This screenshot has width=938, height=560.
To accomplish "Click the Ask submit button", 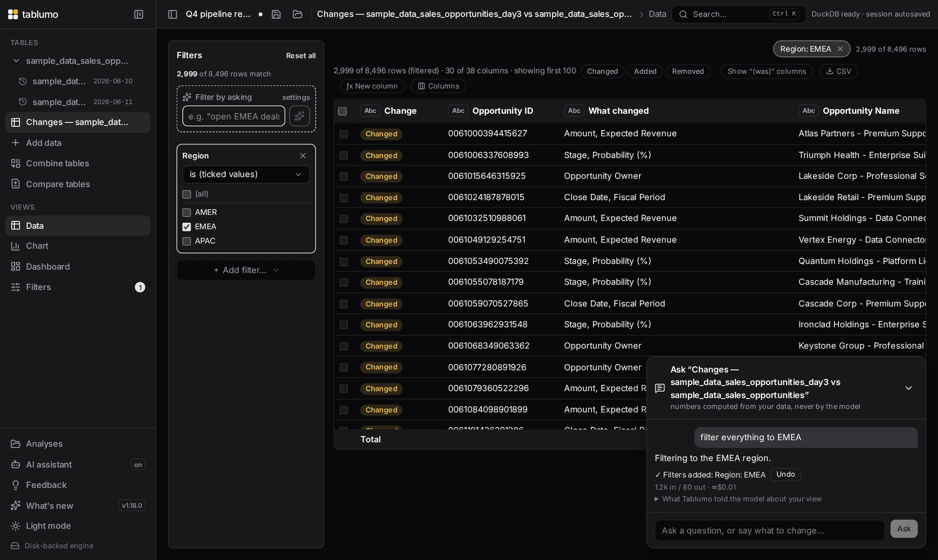I will (904, 529).
